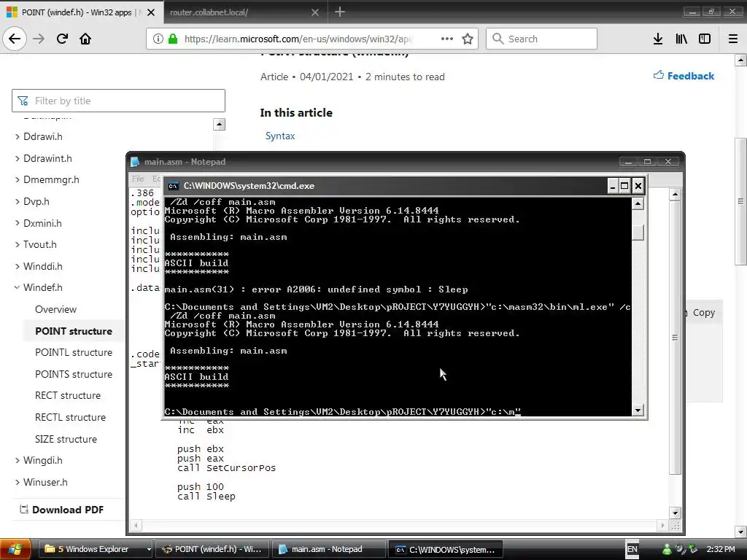
Task: Switch to the router.collabnet.local tab
Action: [239, 12]
